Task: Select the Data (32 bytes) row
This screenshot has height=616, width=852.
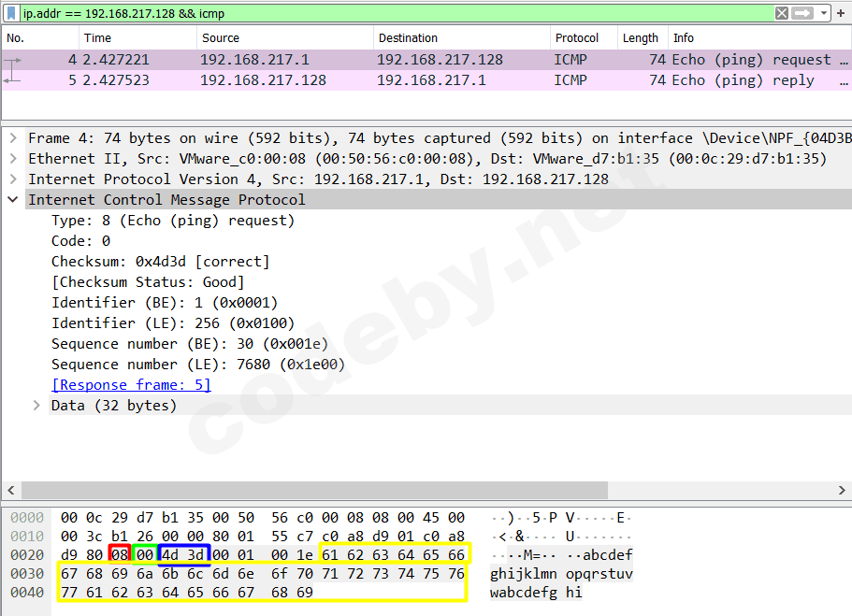Action: [x=450, y=406]
